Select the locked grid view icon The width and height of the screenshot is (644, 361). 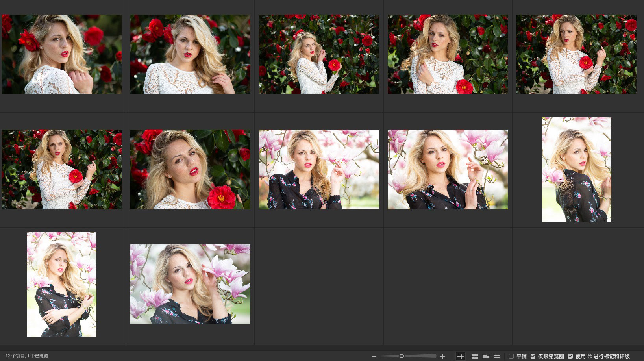(x=460, y=356)
